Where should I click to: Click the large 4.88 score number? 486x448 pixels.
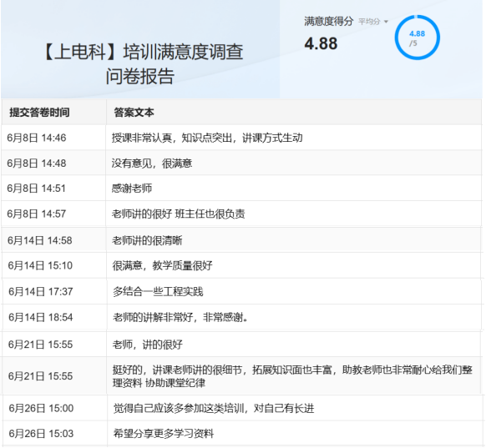[x=321, y=43]
